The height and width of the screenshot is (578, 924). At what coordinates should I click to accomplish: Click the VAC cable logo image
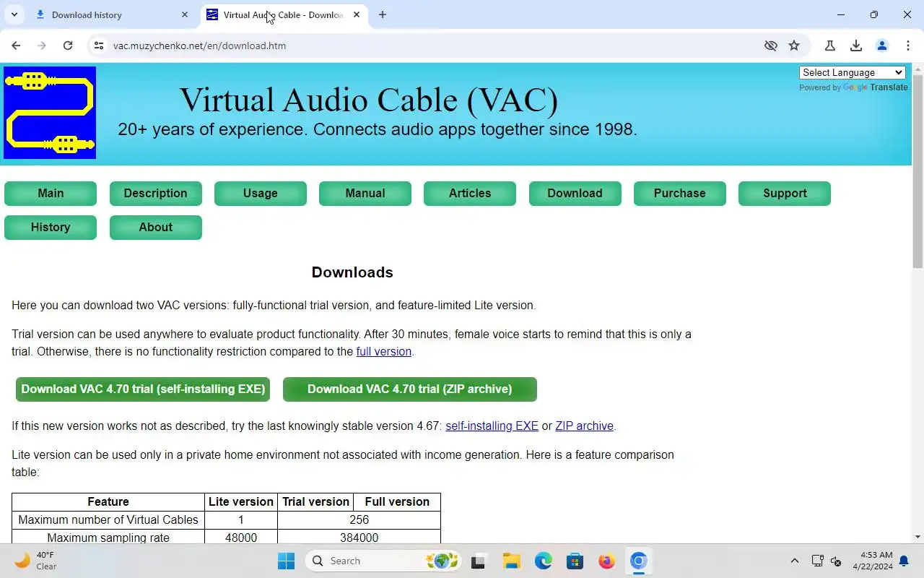coord(50,113)
